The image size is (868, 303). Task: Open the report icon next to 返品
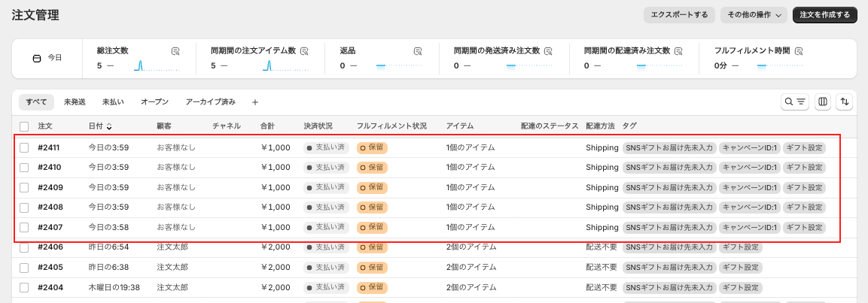(x=418, y=51)
